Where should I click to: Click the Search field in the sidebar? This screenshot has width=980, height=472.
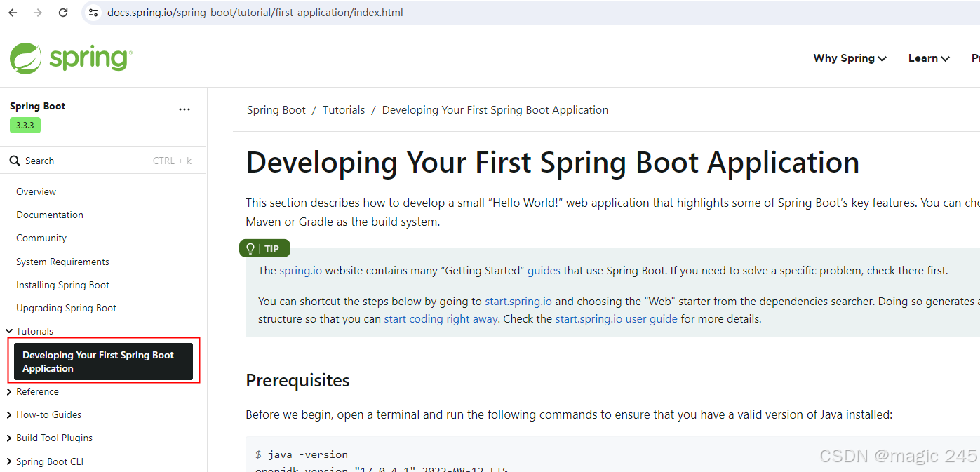pos(102,161)
